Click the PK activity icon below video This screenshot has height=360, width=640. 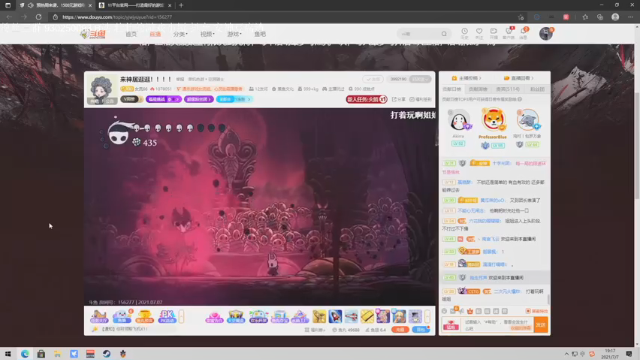click(167, 316)
